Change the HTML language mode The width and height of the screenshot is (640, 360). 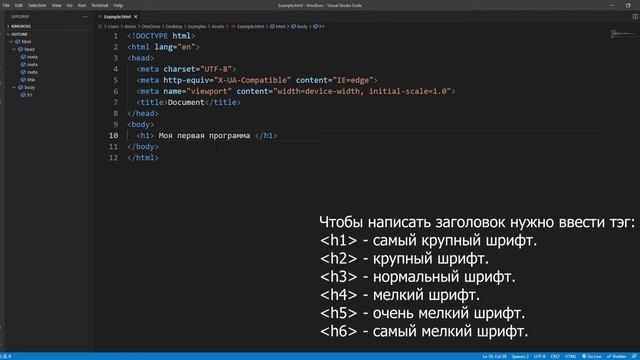tap(571, 356)
